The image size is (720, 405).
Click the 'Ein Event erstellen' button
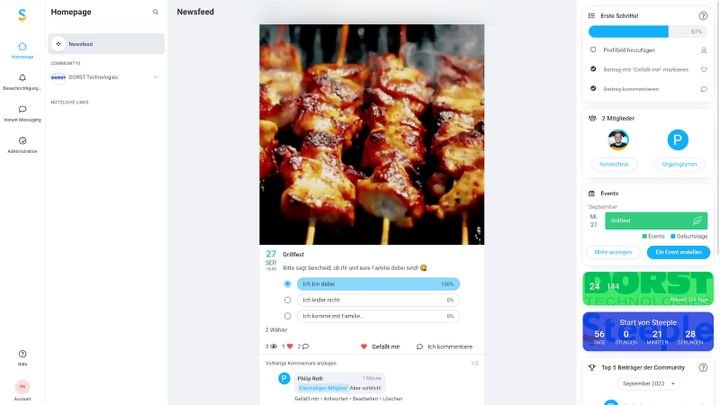coord(678,252)
